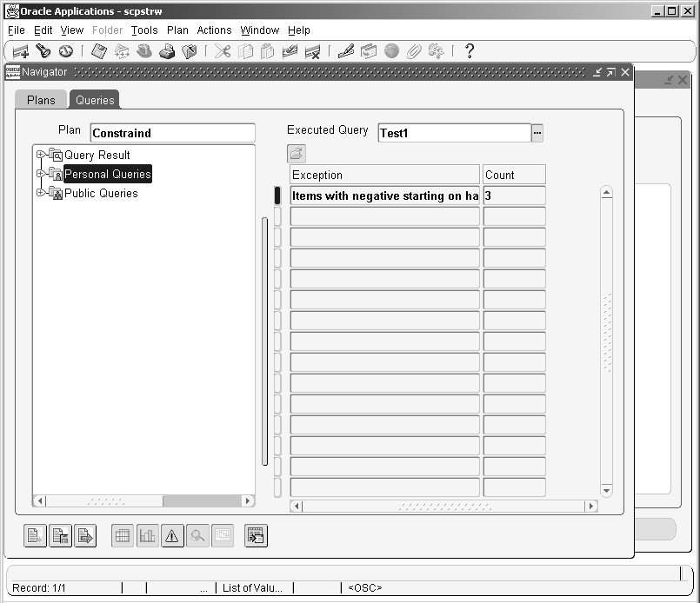Click the Executed Query field Test1
This screenshot has width=700, height=603.
coord(455,133)
